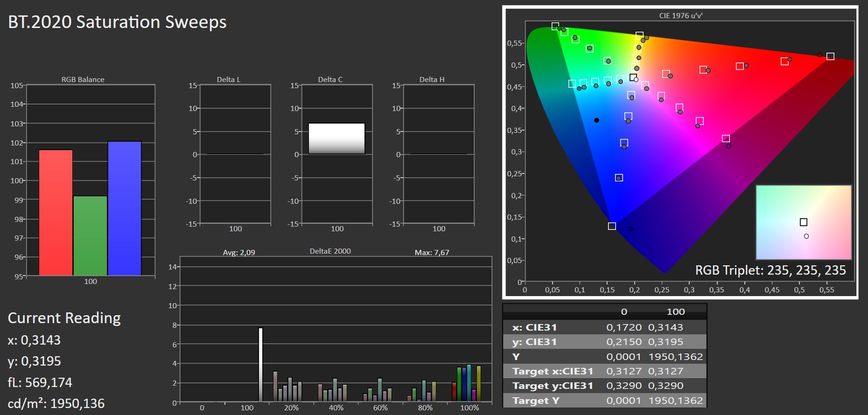Click the Y row 0,0001 cell
Screen dimensions: 868x415
624,357
